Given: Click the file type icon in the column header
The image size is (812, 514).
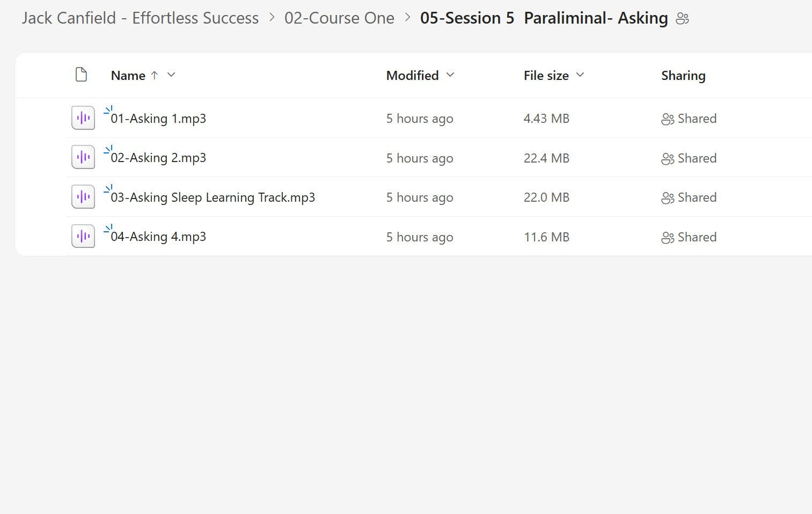Looking at the screenshot, I should click(81, 75).
